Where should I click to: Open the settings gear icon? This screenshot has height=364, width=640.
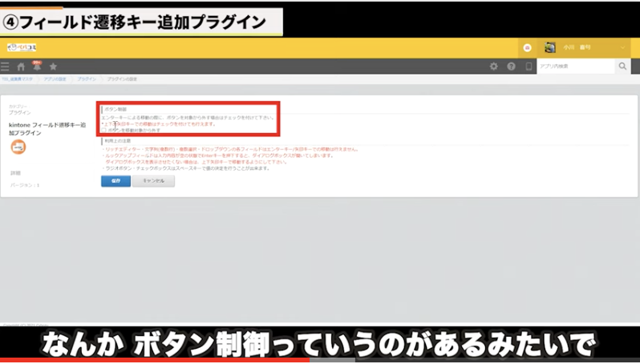494,67
